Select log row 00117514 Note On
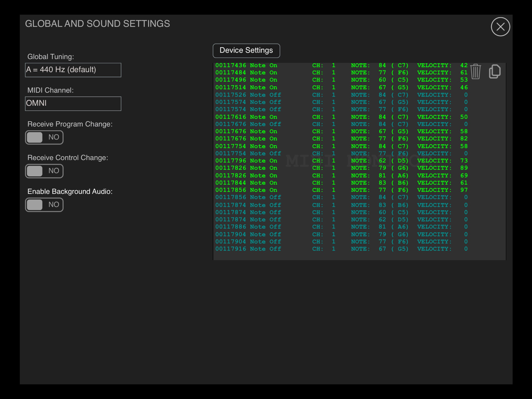Image resolution: width=532 pixels, height=399 pixels. point(341,88)
